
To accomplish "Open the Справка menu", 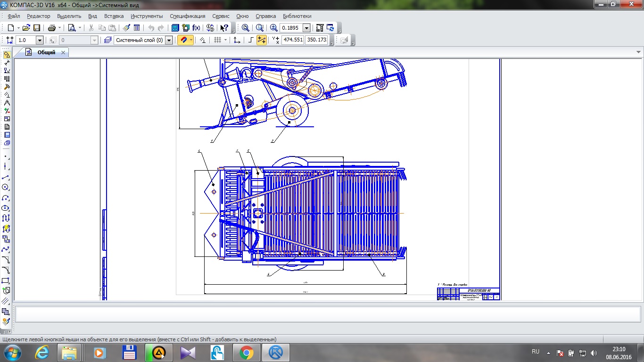I will point(266,16).
